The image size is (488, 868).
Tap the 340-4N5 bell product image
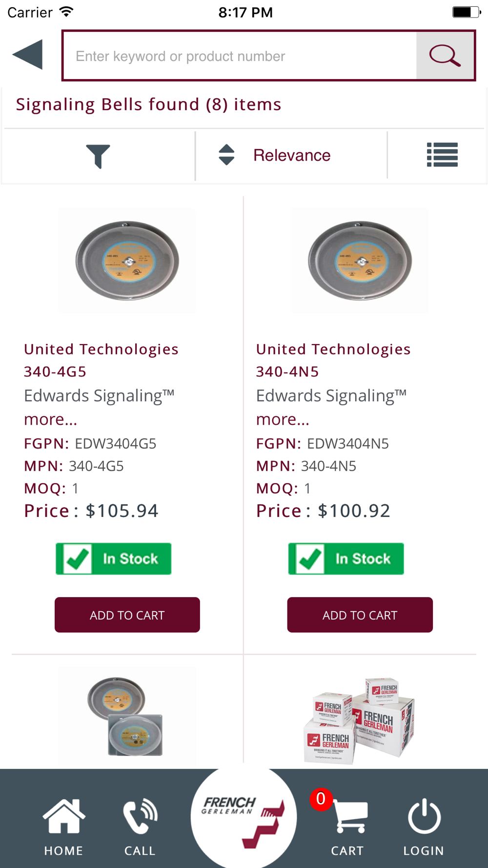click(x=360, y=261)
